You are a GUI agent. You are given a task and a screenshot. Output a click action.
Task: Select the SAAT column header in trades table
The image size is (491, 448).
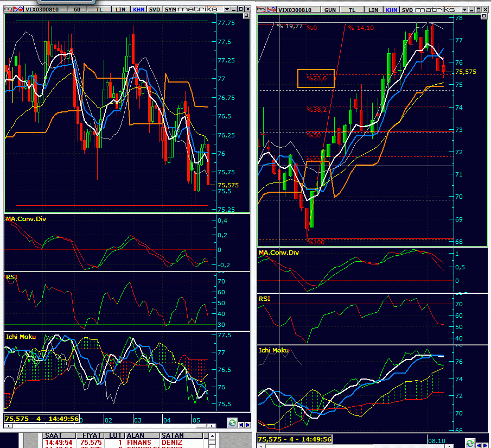(x=53, y=436)
